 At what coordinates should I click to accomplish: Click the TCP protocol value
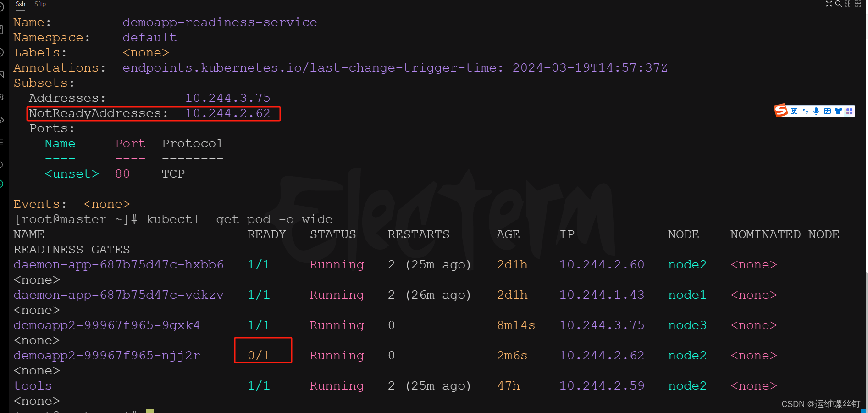tap(173, 174)
